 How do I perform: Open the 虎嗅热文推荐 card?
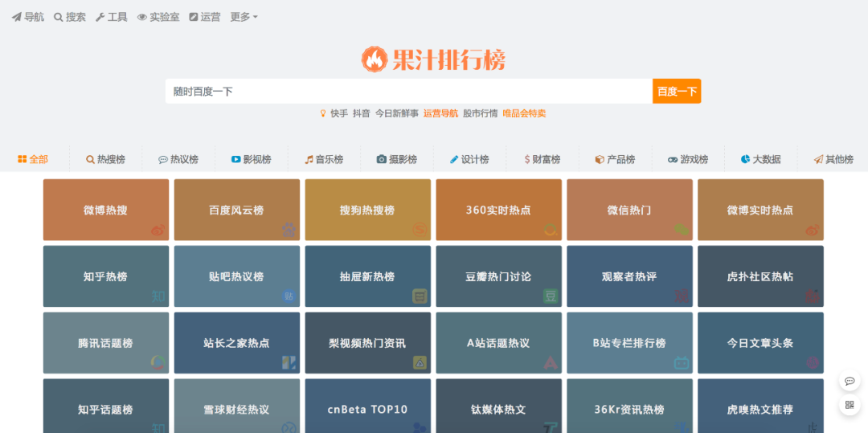[x=760, y=406]
